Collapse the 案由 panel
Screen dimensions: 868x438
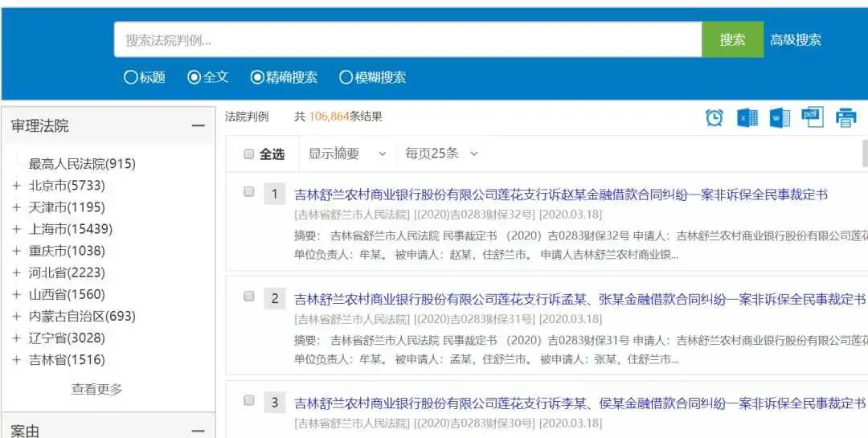tap(199, 431)
